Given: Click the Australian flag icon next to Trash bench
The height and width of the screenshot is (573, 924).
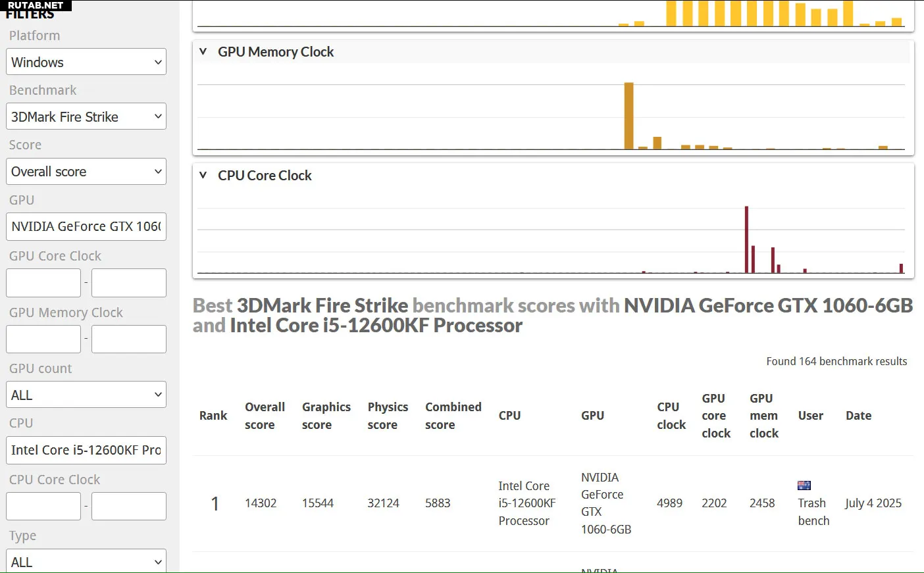Looking at the screenshot, I should [804, 486].
